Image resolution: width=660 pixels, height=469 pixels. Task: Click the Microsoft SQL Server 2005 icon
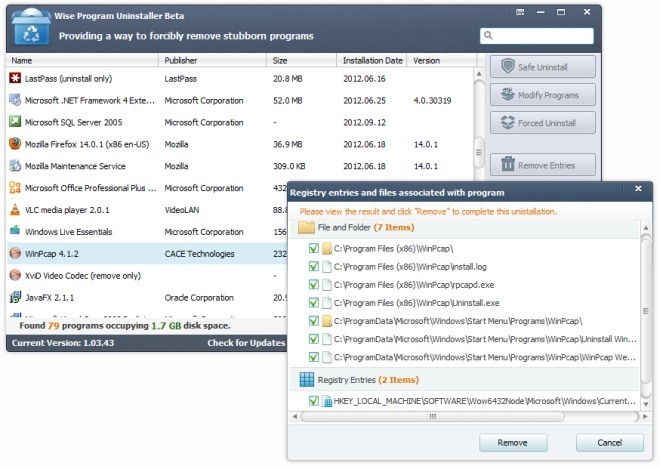(15, 122)
